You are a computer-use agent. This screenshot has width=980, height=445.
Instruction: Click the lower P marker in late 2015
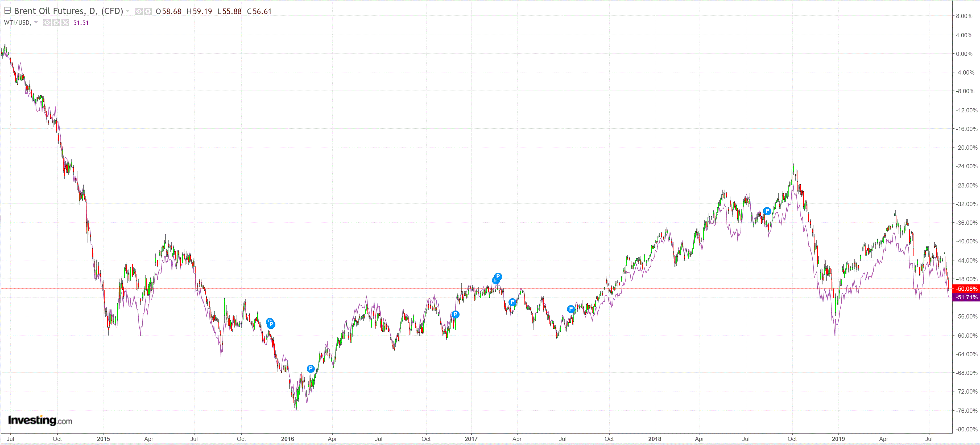point(271,325)
